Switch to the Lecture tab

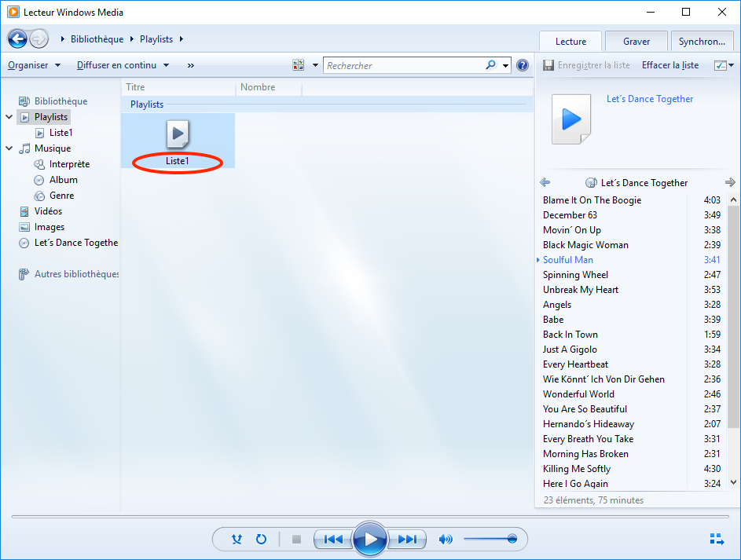[570, 42]
